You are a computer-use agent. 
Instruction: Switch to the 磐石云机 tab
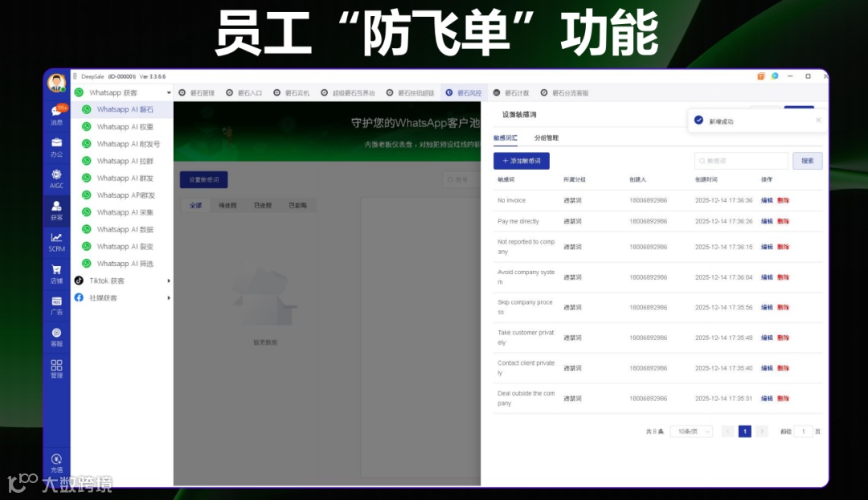coord(292,93)
